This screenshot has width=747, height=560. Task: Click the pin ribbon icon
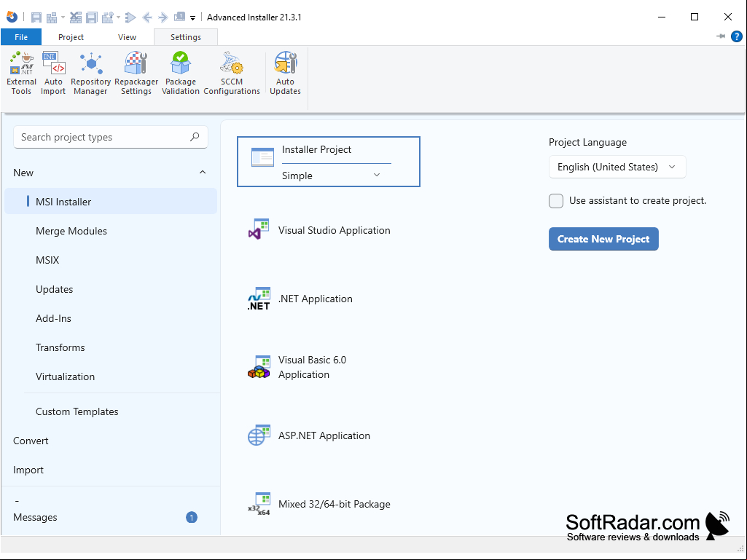point(721,36)
